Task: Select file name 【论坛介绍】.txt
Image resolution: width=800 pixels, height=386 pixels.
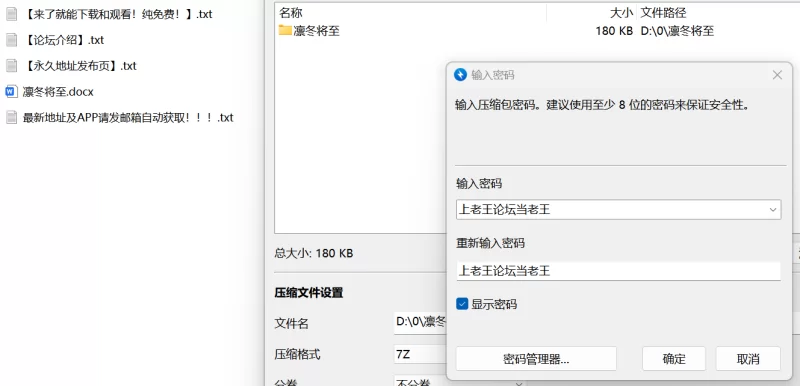Action: coord(63,40)
